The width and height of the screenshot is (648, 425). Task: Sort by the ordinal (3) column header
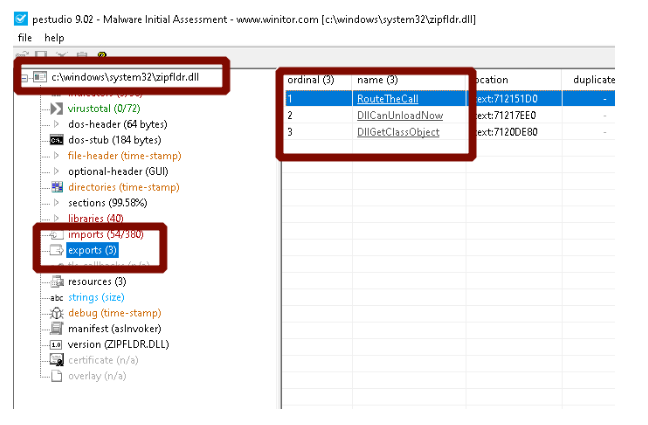311,80
